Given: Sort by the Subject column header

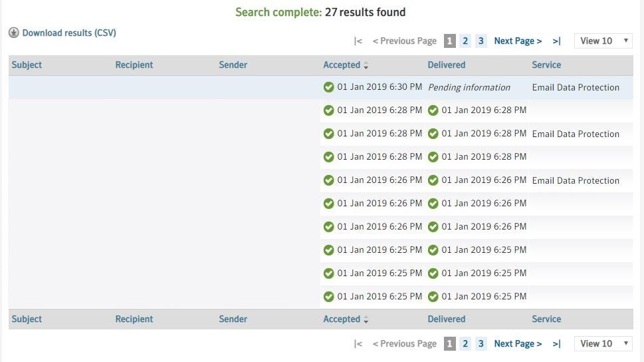Looking at the screenshot, I should 27,65.
